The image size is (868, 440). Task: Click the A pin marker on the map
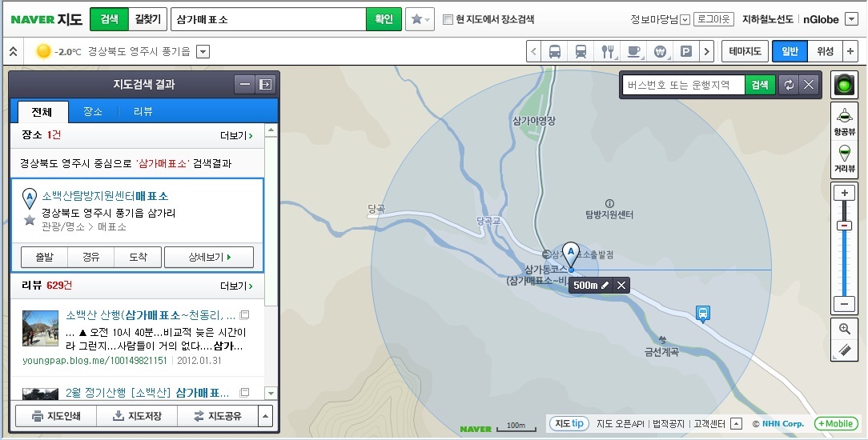571,254
